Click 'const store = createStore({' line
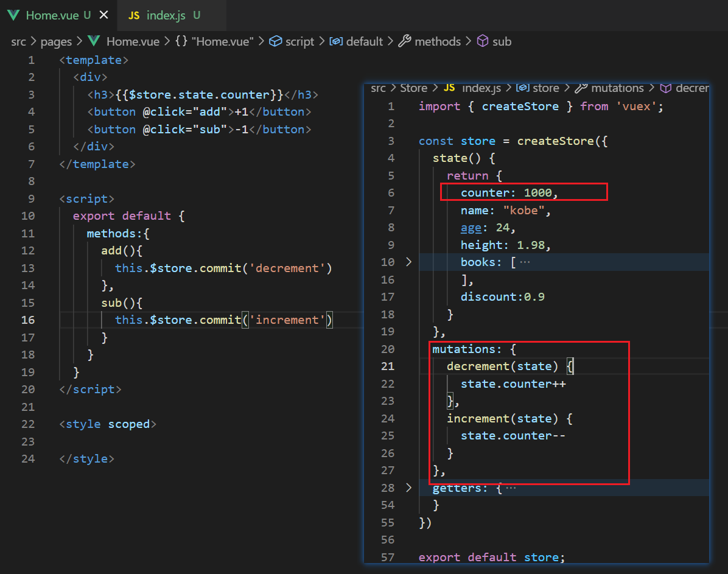 [513, 141]
